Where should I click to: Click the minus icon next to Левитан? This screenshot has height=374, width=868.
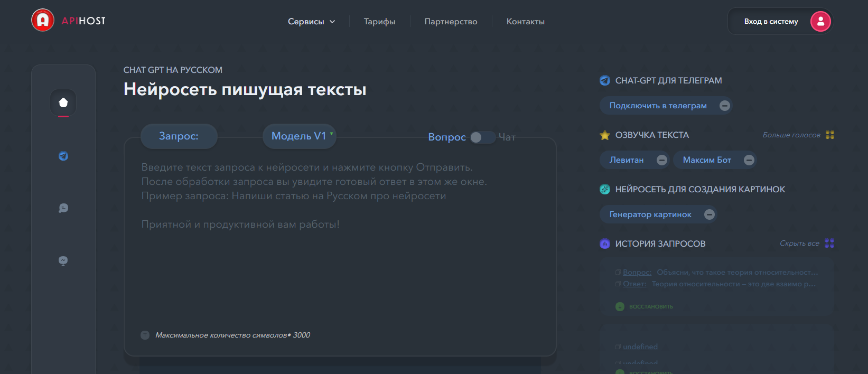pos(661,160)
